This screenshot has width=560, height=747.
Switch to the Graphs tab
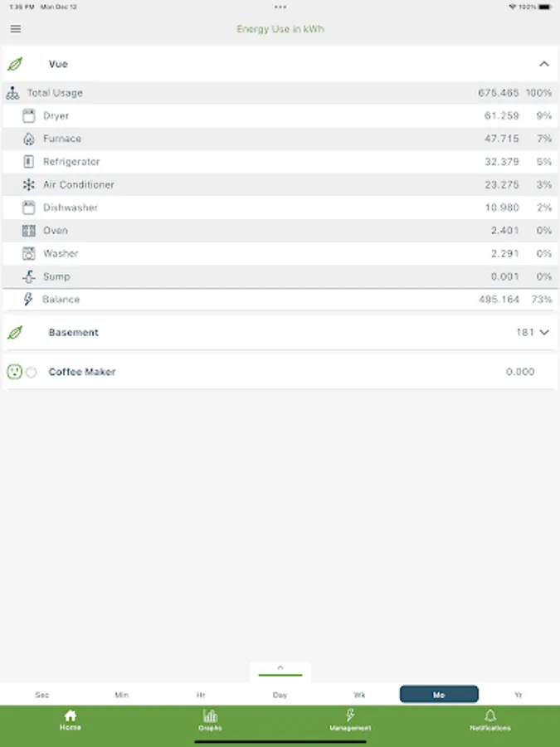click(210, 719)
